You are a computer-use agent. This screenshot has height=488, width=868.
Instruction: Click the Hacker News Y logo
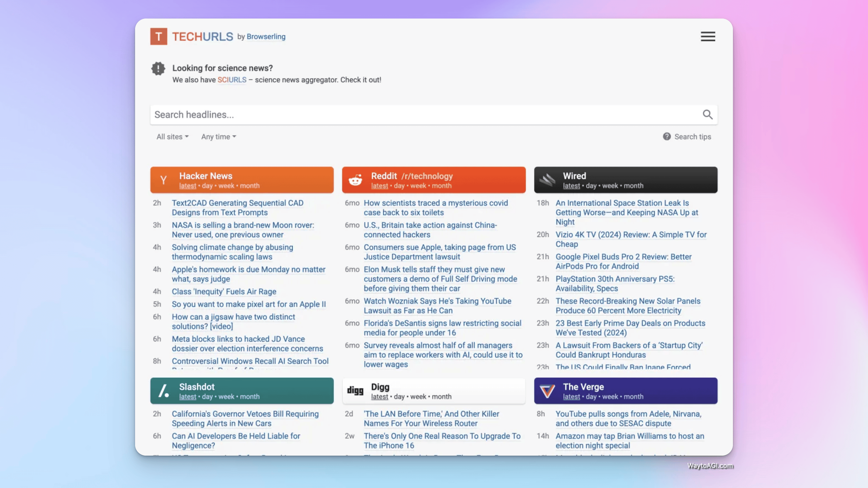pyautogui.click(x=163, y=180)
